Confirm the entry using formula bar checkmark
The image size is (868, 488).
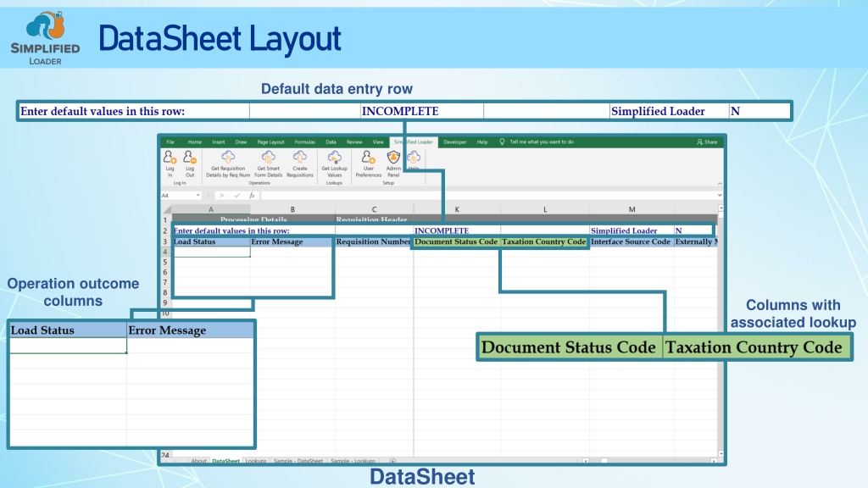click(x=237, y=196)
